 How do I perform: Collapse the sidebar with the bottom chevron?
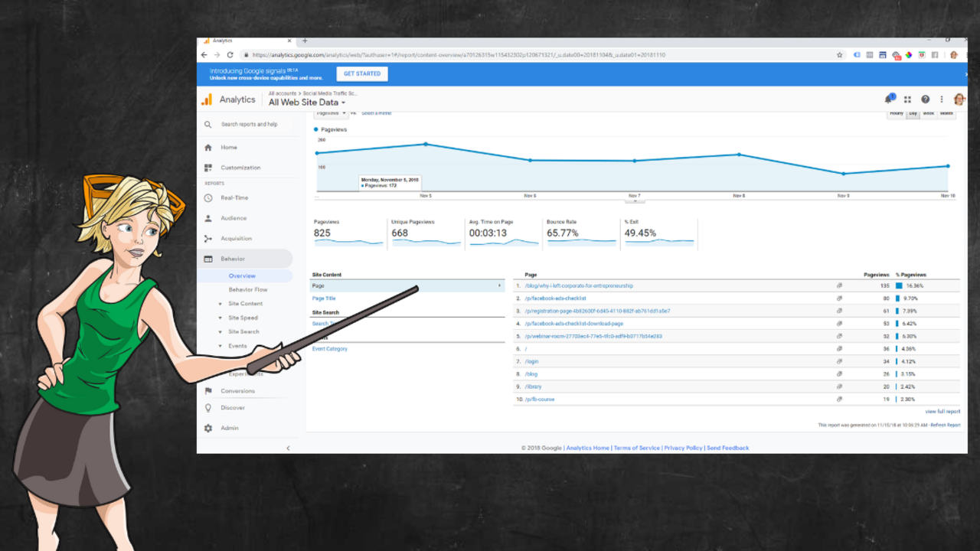click(288, 448)
